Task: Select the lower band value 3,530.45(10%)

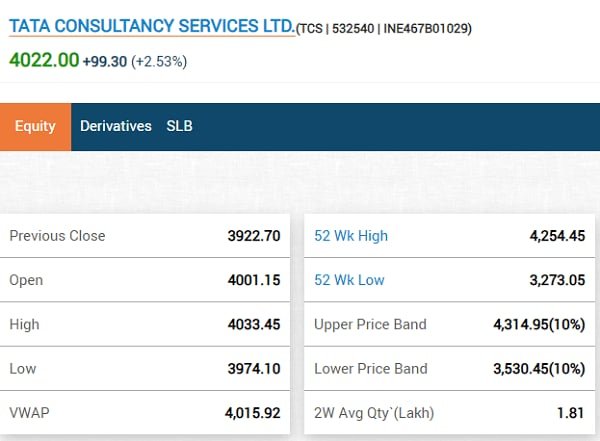Action: point(539,369)
